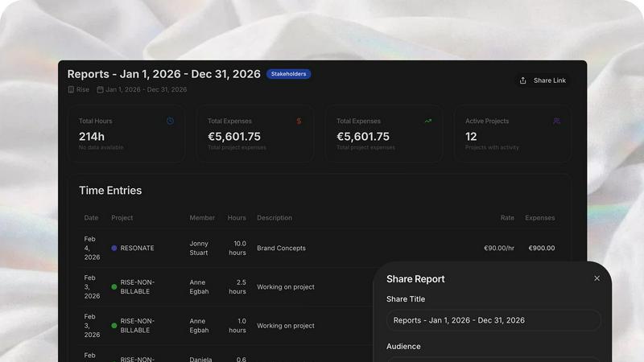Click the Date column header
Image resolution: width=644 pixels, height=362 pixels.
tap(91, 218)
